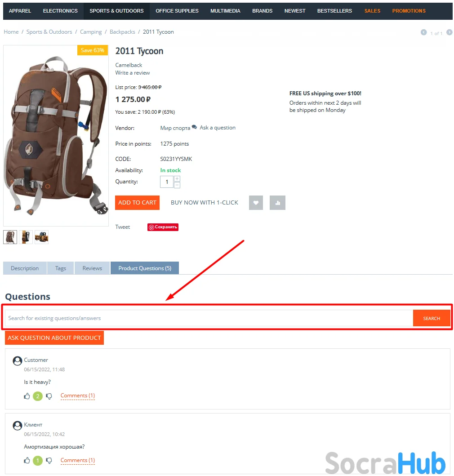Expand Comments (1) under Клиент question

point(78,460)
